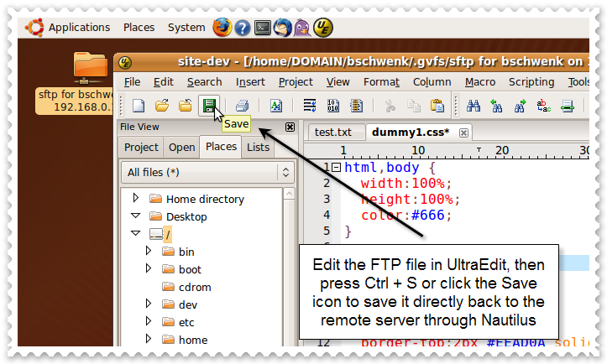
Task: Click the Cut scissors icon
Action: click(x=390, y=106)
